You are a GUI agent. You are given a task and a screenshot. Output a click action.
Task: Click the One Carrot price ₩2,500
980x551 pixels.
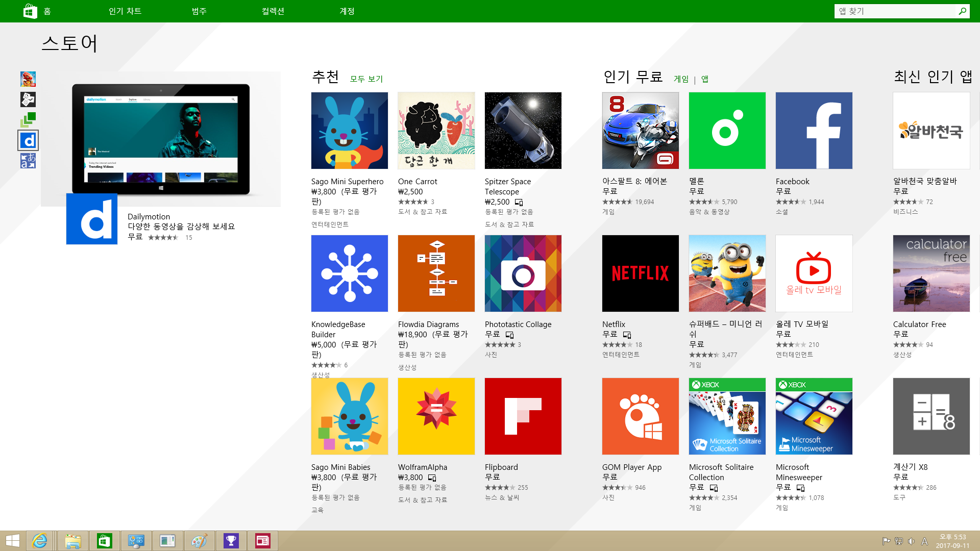tap(410, 192)
